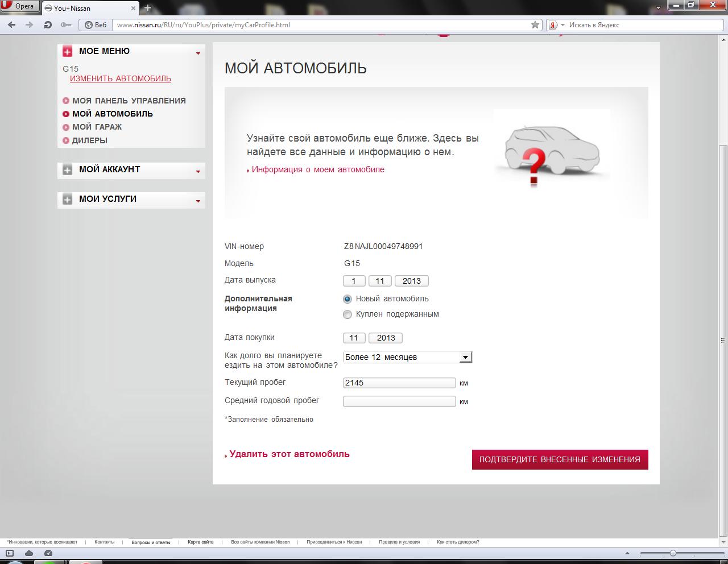
Task: Click the Yandex search engine icon
Action: pos(553,25)
